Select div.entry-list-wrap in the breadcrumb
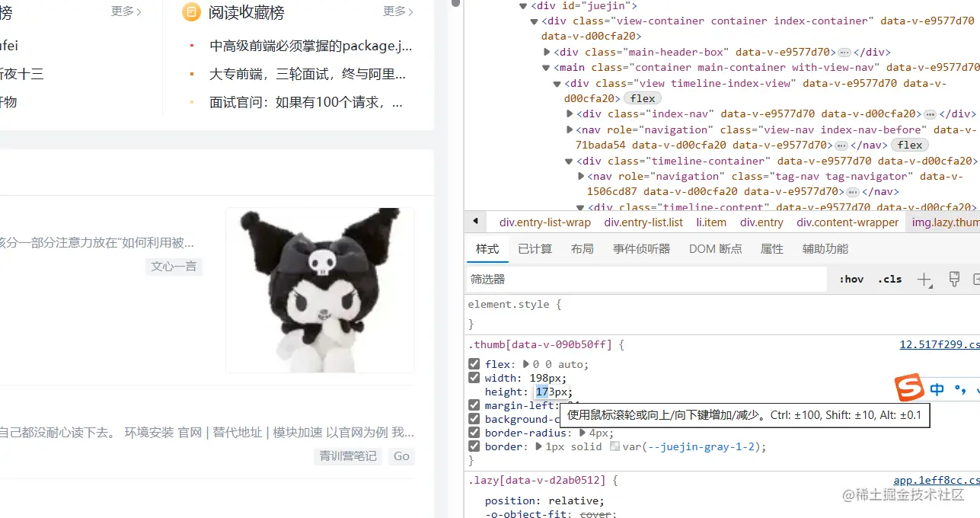Viewport: 980px width, 518px height. [x=545, y=222]
